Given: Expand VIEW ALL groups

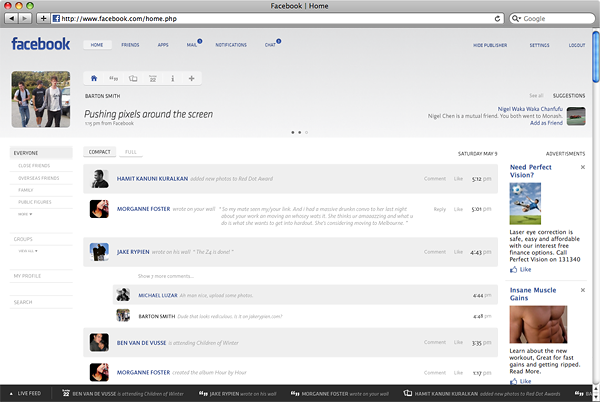Looking at the screenshot, I should pos(28,251).
